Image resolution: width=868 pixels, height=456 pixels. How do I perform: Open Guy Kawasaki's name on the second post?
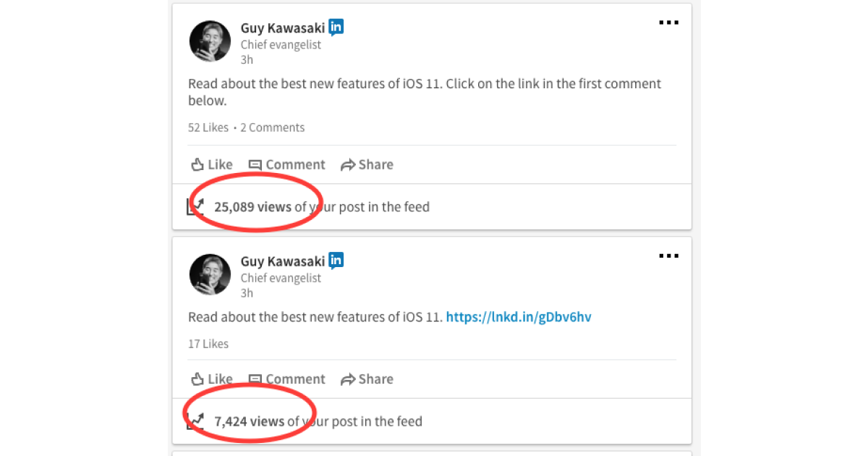click(282, 261)
